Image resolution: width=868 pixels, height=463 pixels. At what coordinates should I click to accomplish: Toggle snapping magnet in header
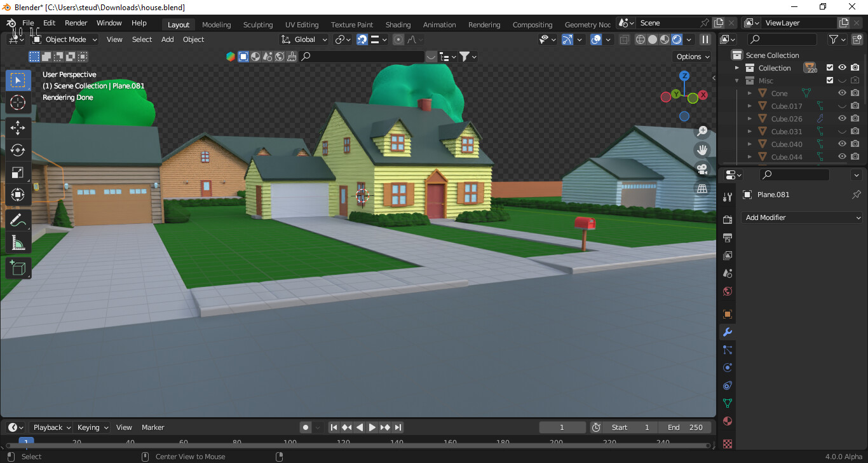362,39
